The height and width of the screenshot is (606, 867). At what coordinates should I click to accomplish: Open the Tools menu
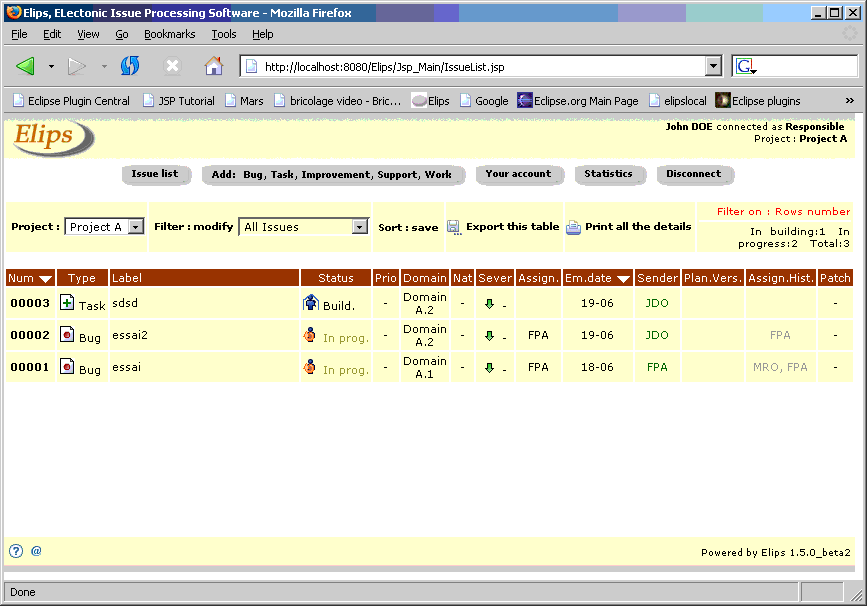point(224,34)
